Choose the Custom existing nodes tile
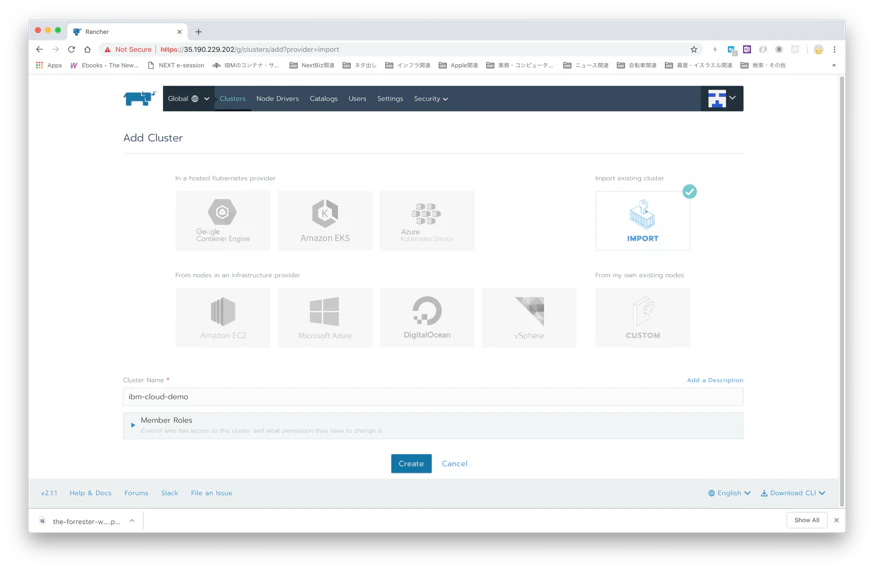 coord(642,318)
